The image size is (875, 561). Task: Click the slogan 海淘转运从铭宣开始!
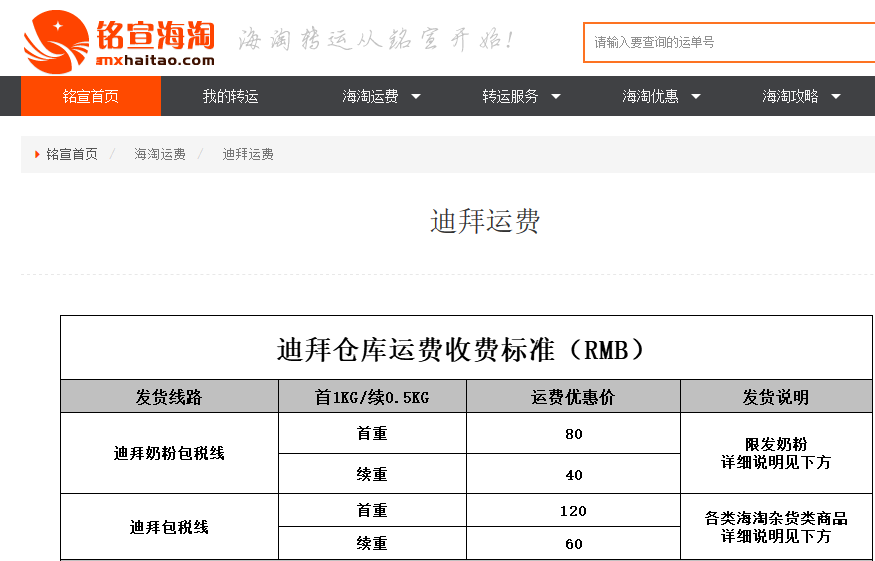377,40
